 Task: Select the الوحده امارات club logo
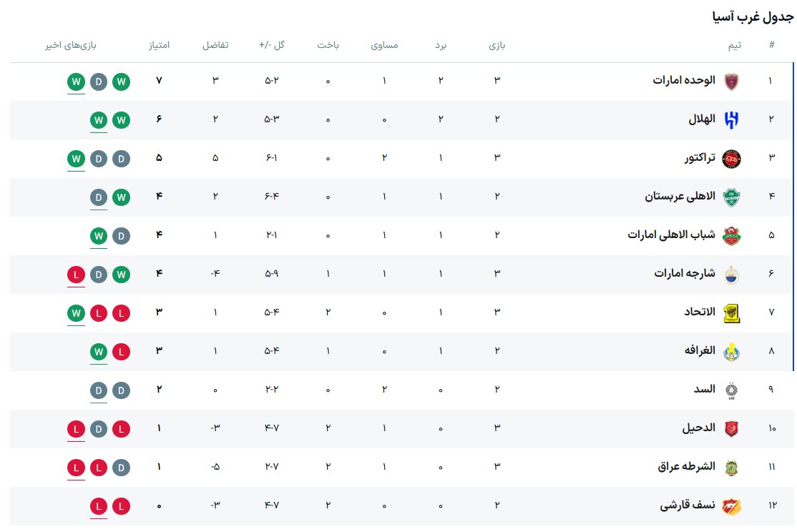tap(730, 81)
